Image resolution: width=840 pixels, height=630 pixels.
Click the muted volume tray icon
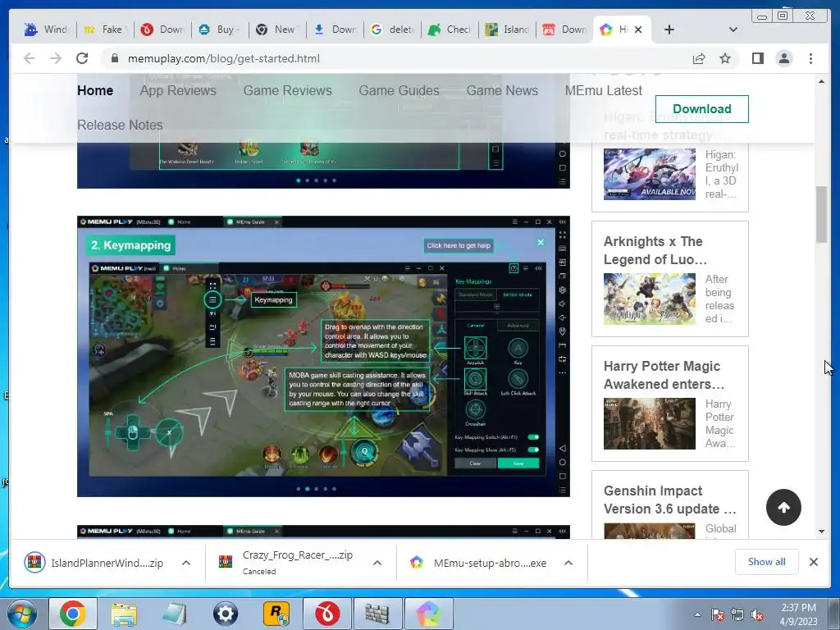pos(757,614)
